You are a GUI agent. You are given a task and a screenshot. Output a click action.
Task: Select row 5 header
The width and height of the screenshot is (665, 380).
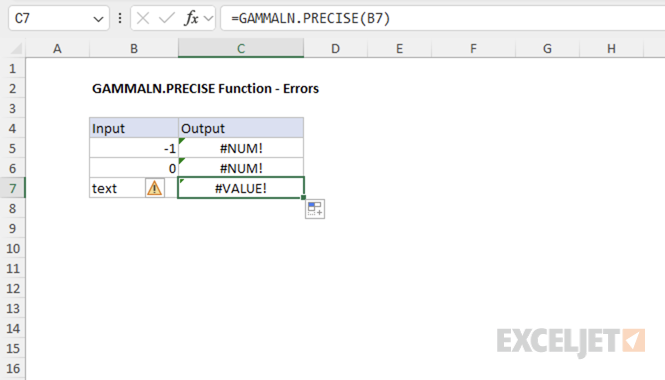[x=13, y=148]
